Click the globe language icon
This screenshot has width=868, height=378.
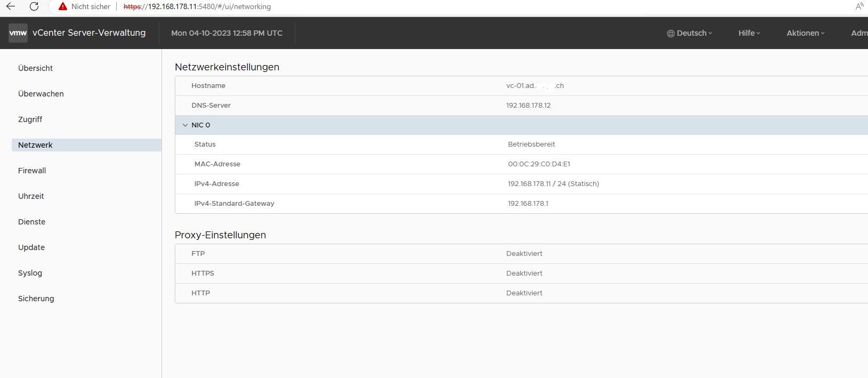click(671, 34)
